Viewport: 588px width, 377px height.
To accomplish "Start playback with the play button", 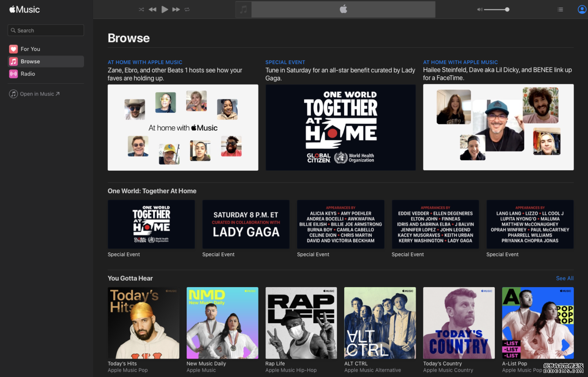I will point(165,9).
